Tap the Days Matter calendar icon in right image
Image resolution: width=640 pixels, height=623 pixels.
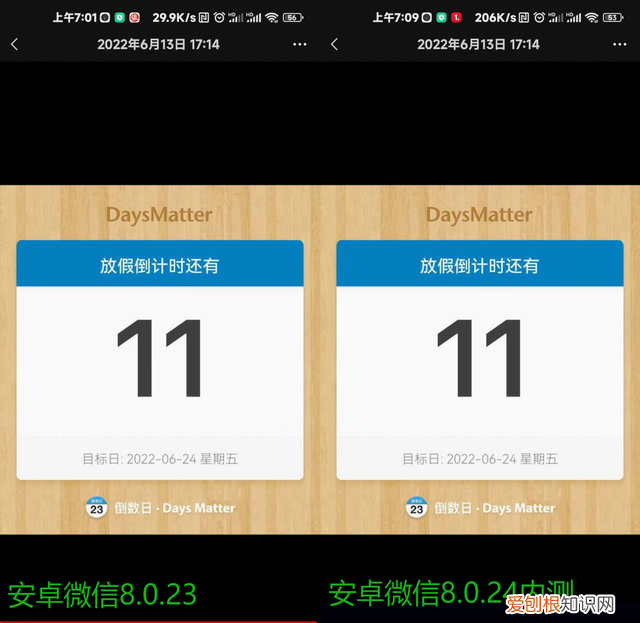point(417,507)
